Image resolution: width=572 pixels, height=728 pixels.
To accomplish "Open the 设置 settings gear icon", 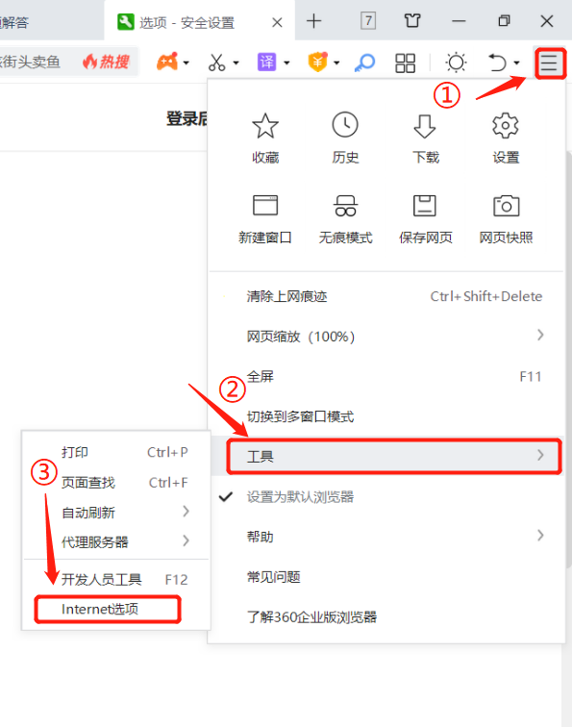I will [x=505, y=125].
